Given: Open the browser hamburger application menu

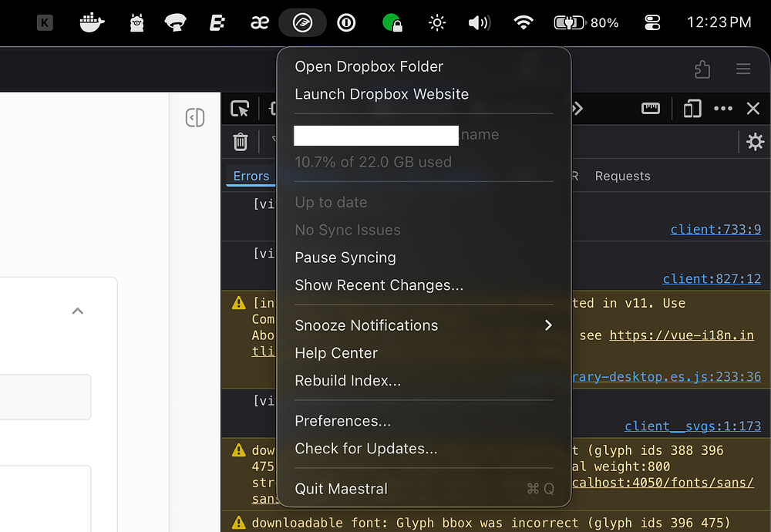Looking at the screenshot, I should pos(743,69).
